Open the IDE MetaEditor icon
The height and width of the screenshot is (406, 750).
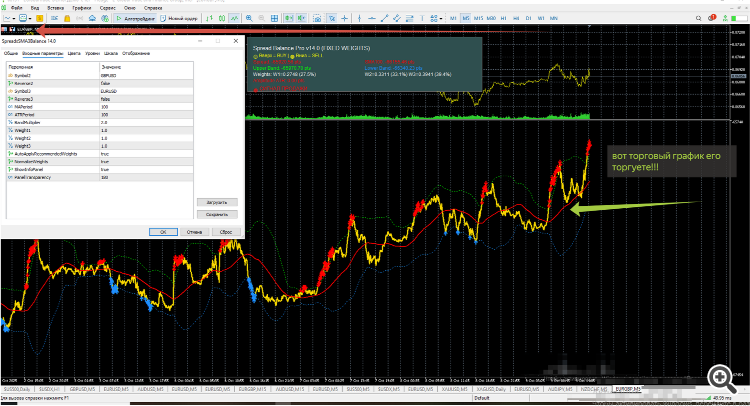[54, 18]
